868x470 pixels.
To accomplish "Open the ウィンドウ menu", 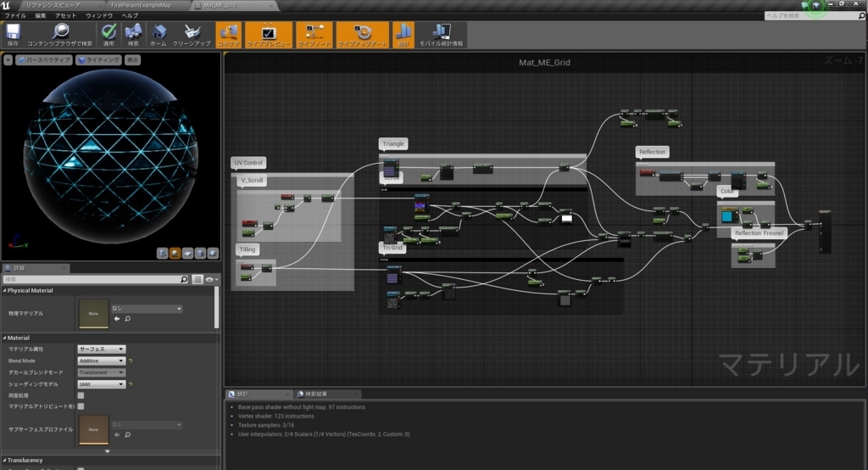I will [x=99, y=15].
